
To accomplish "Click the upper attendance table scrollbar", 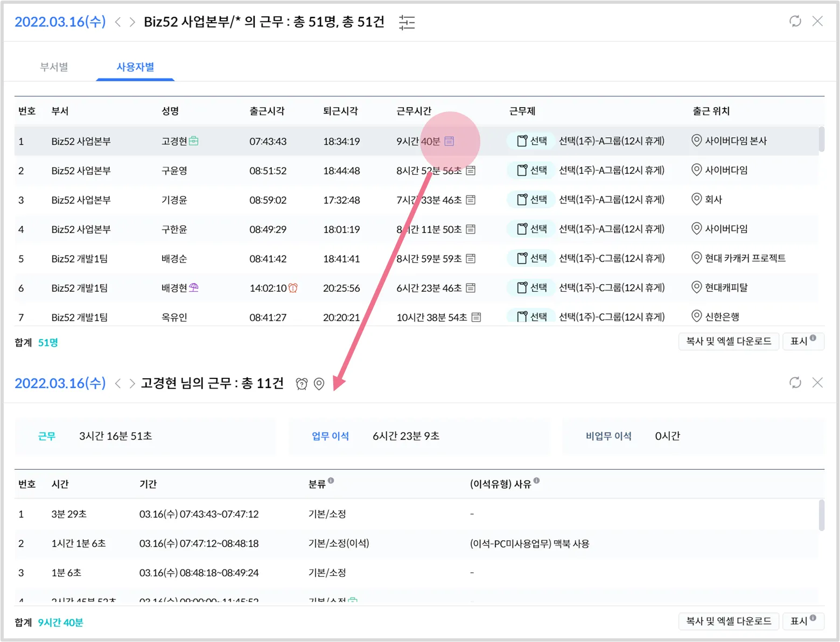I will [821, 139].
